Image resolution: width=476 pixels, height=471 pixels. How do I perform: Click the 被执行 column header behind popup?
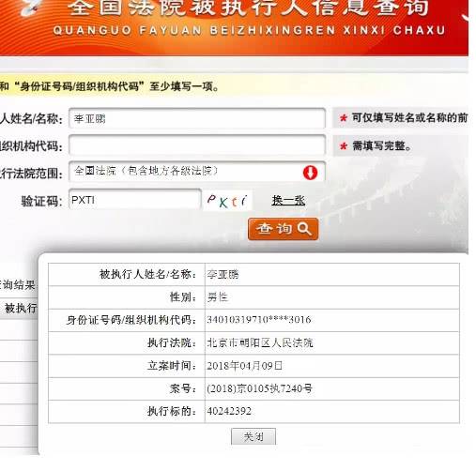coord(21,309)
